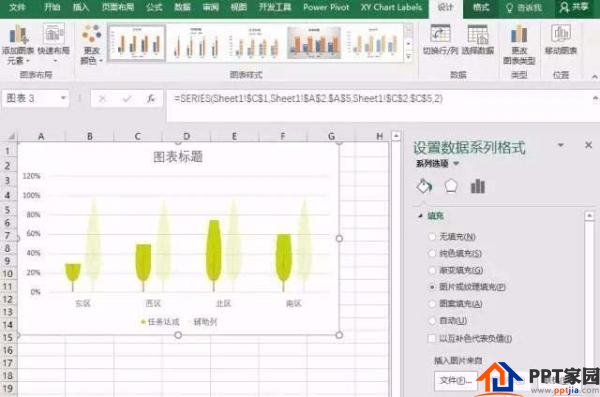Select 图片或纹理填充(P) radio button

(432, 287)
